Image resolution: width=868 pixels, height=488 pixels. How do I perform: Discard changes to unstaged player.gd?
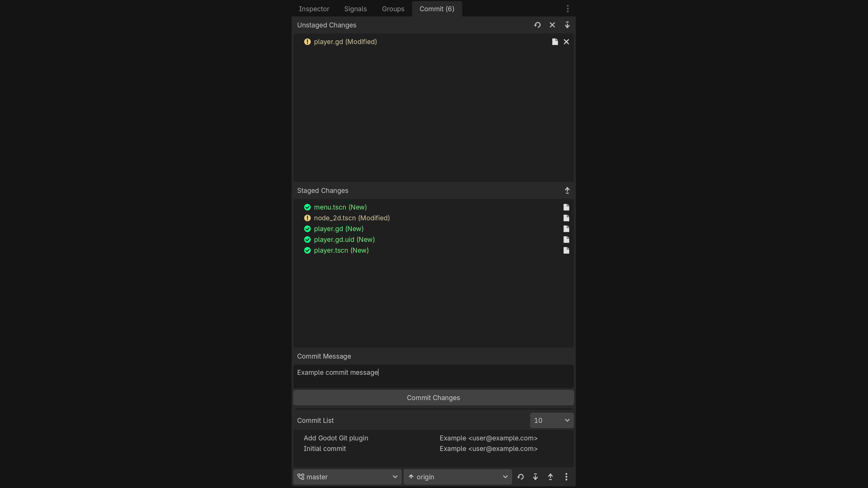pos(566,42)
